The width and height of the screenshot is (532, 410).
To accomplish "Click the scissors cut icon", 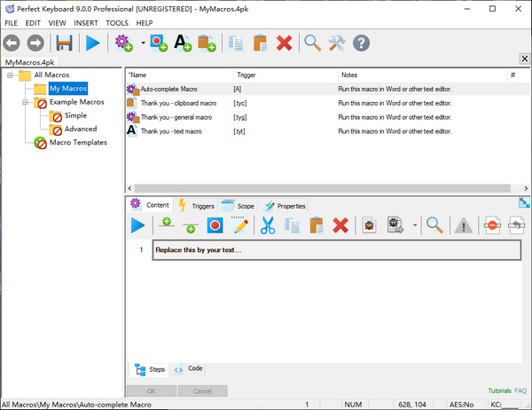I will 267,225.
